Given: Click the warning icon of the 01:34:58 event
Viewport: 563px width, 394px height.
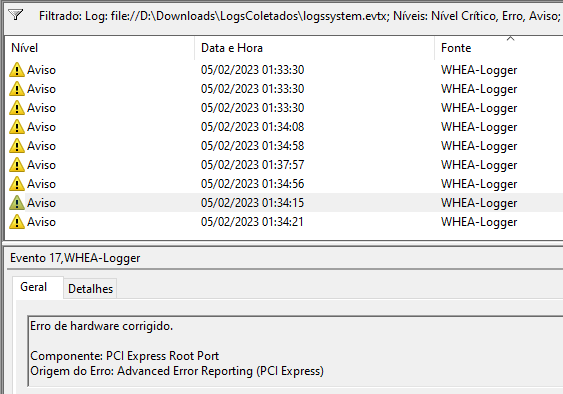Looking at the screenshot, I should tap(17, 146).
